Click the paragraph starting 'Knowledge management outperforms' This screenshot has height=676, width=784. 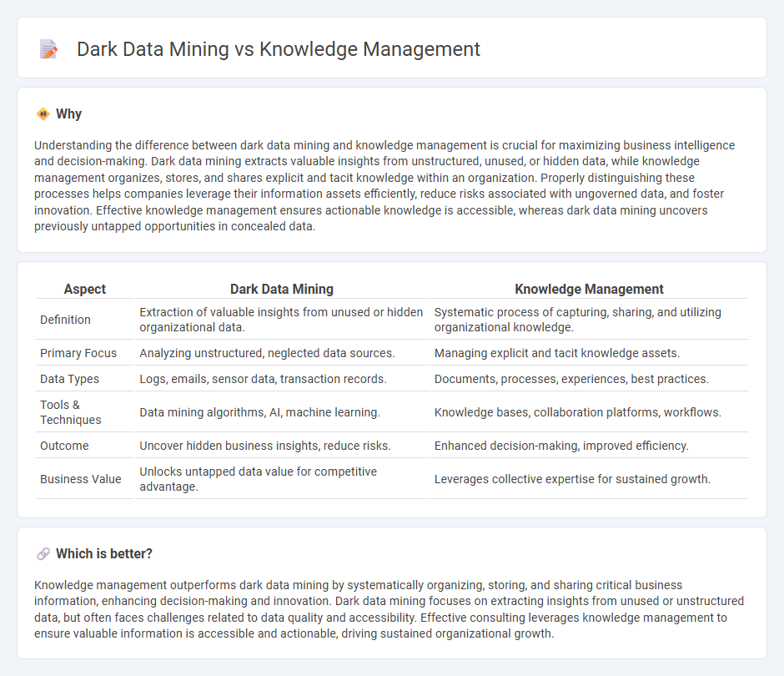point(389,609)
